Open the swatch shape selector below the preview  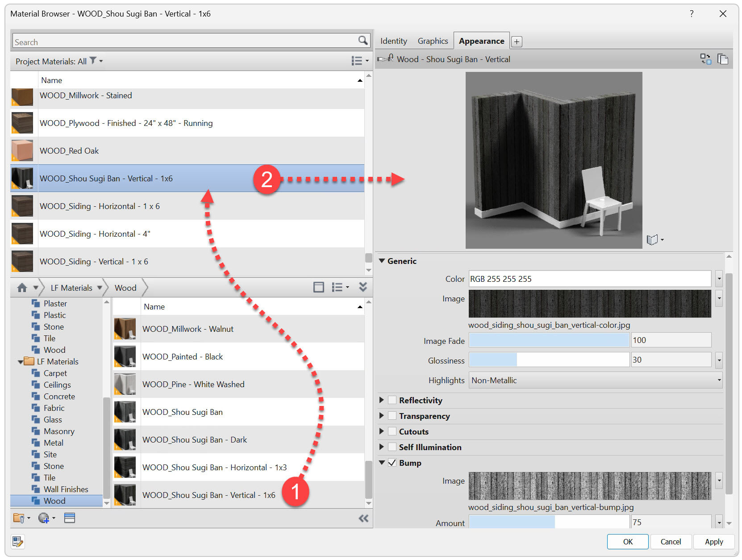click(x=655, y=239)
